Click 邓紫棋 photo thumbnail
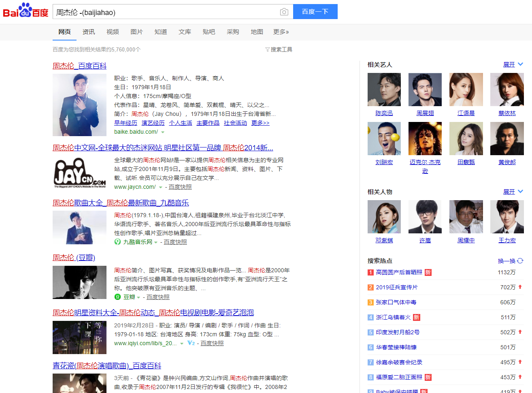Screen dimensions: 532x393 384,217
